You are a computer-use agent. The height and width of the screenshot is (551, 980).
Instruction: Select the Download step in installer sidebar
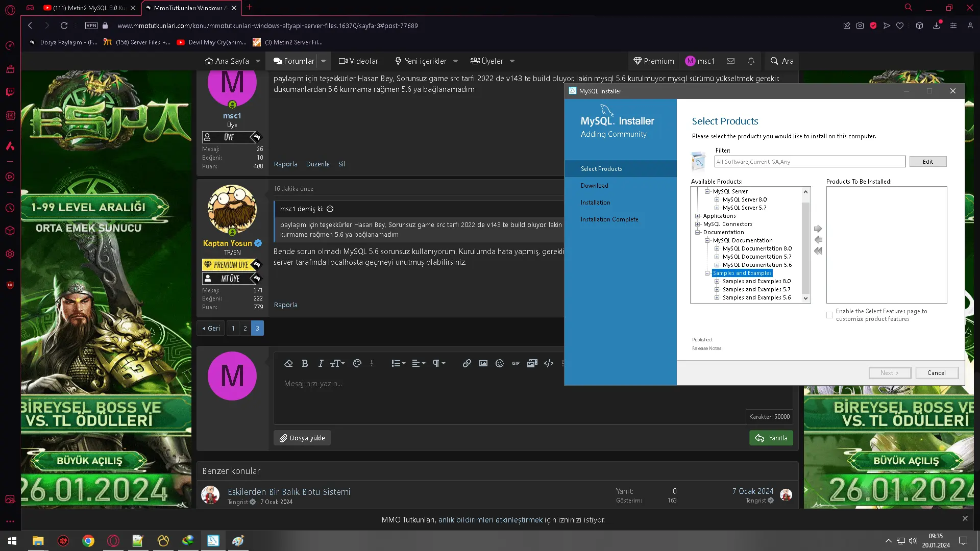click(594, 186)
